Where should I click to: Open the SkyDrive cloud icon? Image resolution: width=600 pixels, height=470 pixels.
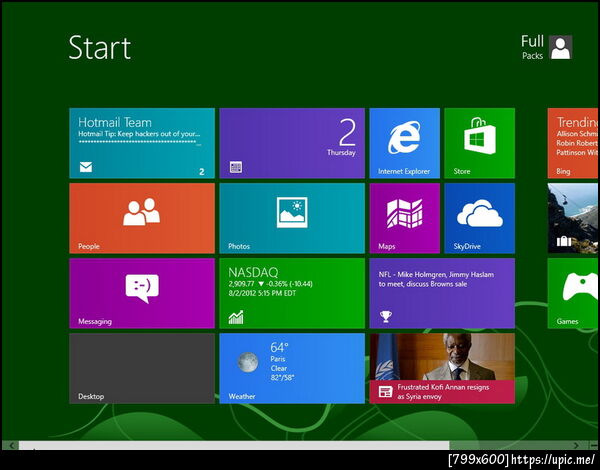pos(480,213)
